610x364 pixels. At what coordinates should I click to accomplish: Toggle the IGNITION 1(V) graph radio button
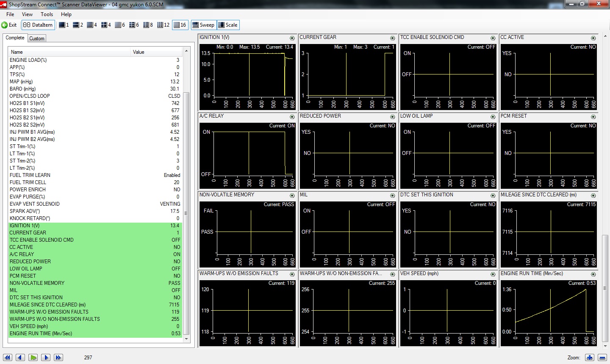click(x=292, y=38)
